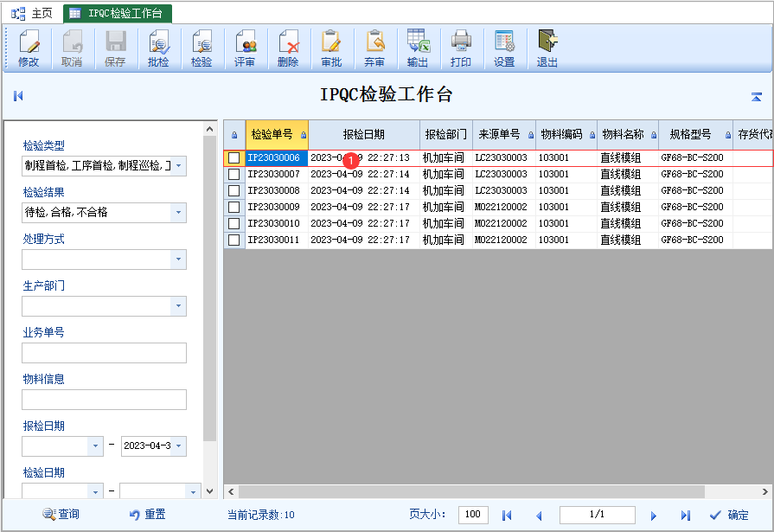Go to the last page of records
This screenshot has height=532, width=774.
point(686,516)
